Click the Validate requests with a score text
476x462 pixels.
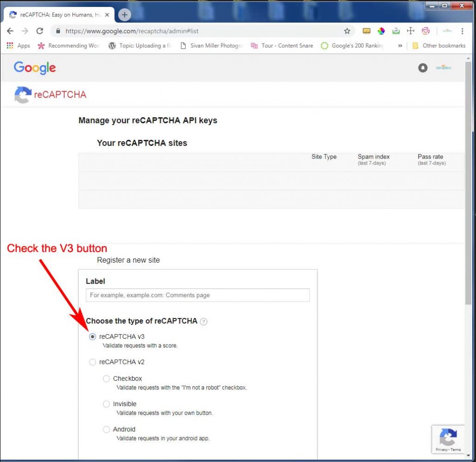tap(140, 345)
